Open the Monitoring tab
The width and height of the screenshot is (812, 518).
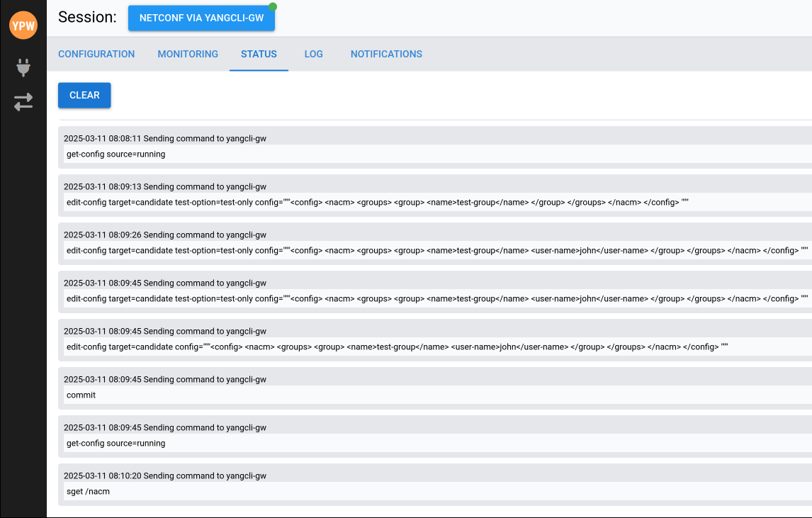pos(188,54)
